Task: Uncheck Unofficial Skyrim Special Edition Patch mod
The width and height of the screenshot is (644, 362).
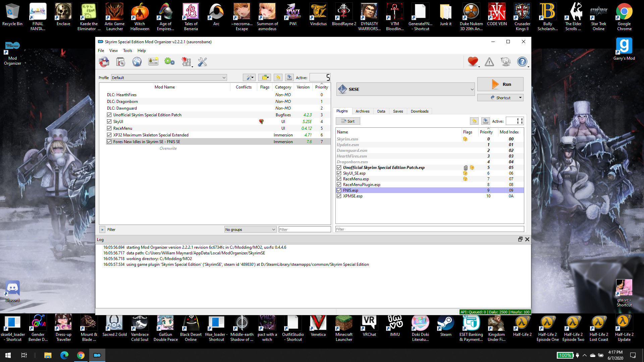Action: tap(109, 115)
